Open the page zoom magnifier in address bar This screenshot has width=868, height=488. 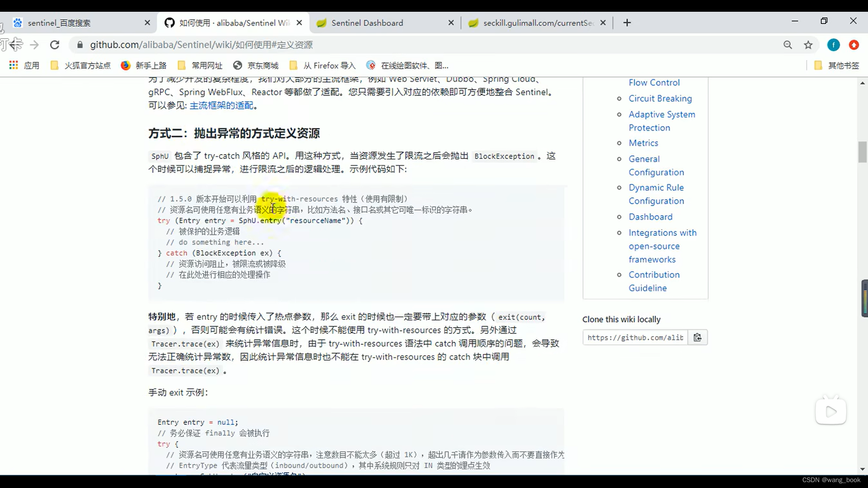pos(788,45)
